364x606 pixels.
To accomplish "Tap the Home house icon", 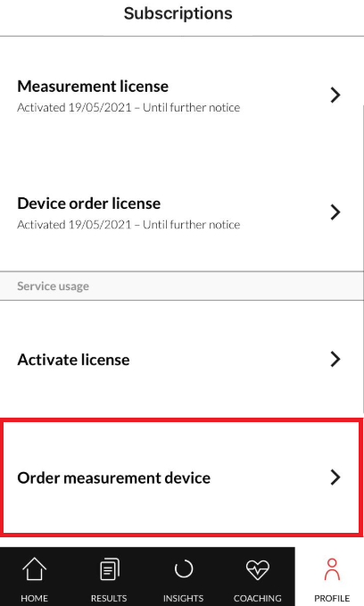I will [x=35, y=569].
